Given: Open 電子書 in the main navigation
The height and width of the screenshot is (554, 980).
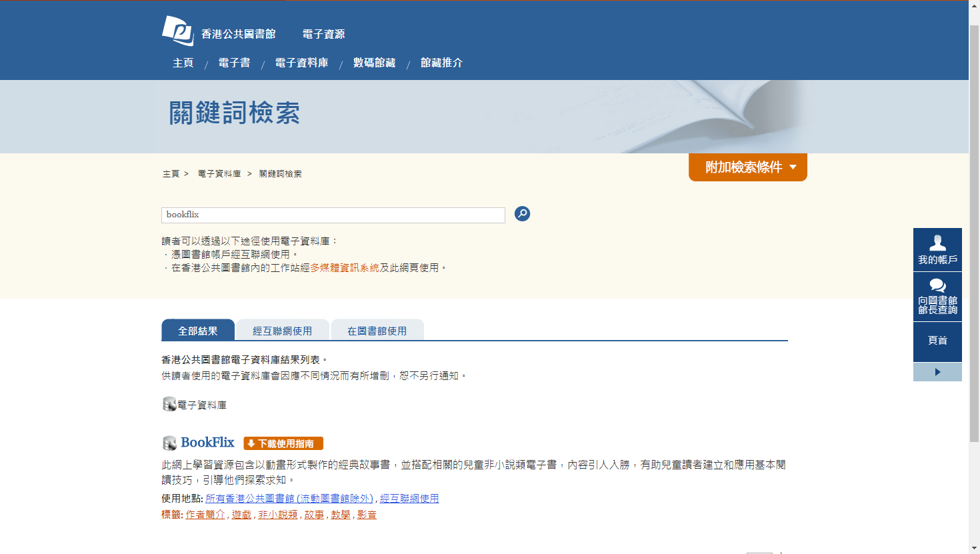Looking at the screenshot, I should click(235, 63).
